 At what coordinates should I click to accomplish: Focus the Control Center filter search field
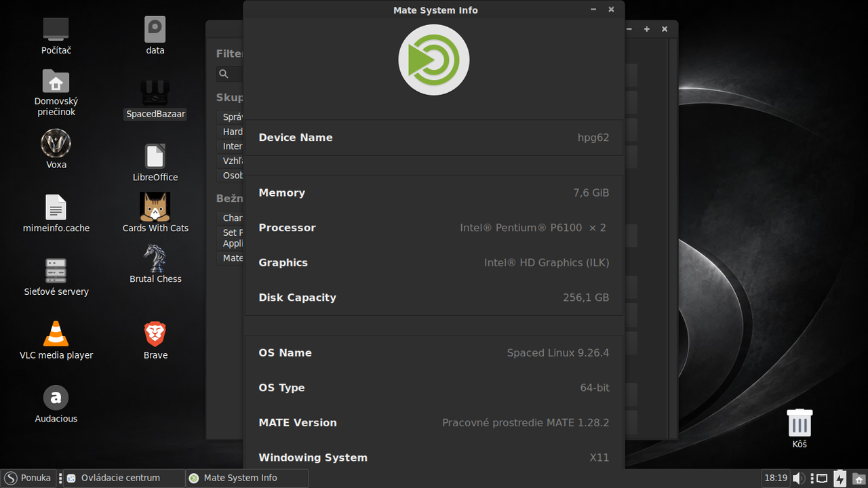[230, 74]
